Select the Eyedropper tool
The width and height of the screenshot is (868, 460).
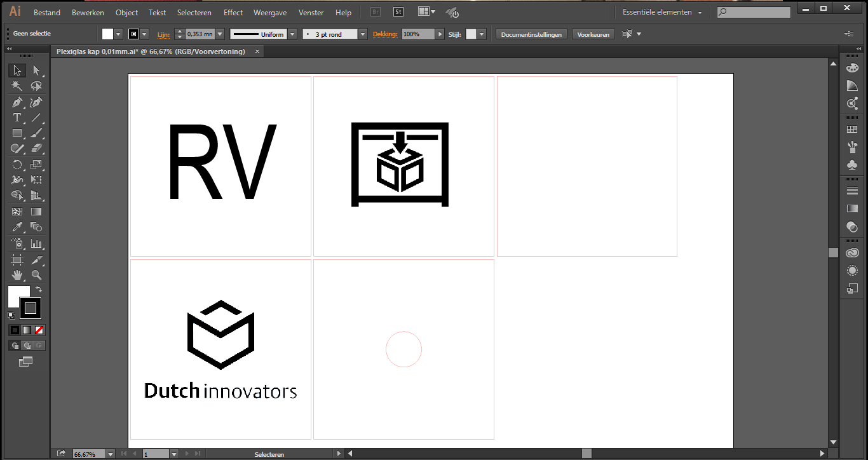pos(17,227)
